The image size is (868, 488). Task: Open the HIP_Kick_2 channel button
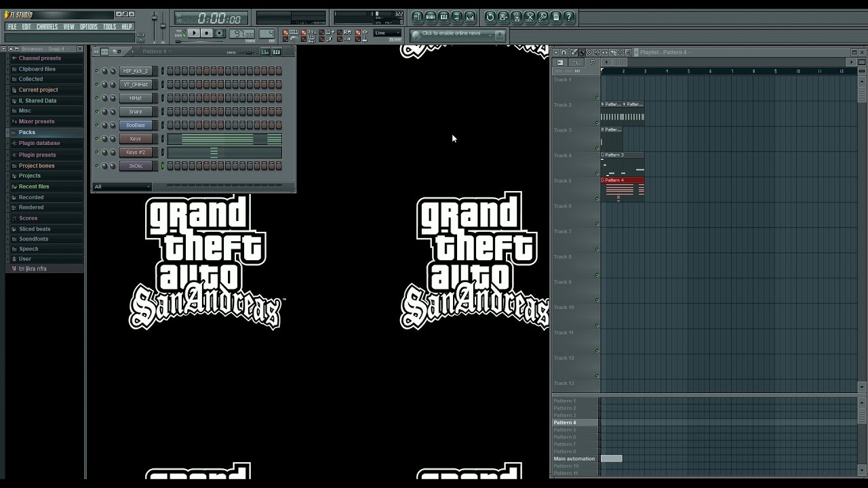tap(136, 71)
